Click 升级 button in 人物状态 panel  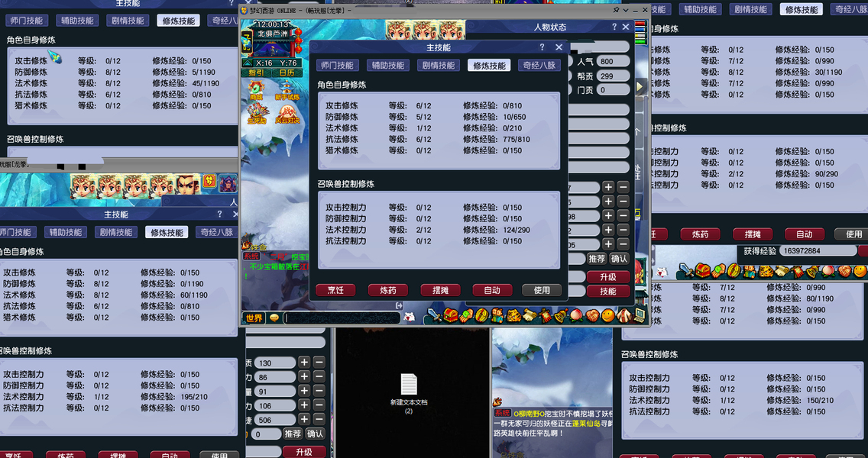(608, 276)
